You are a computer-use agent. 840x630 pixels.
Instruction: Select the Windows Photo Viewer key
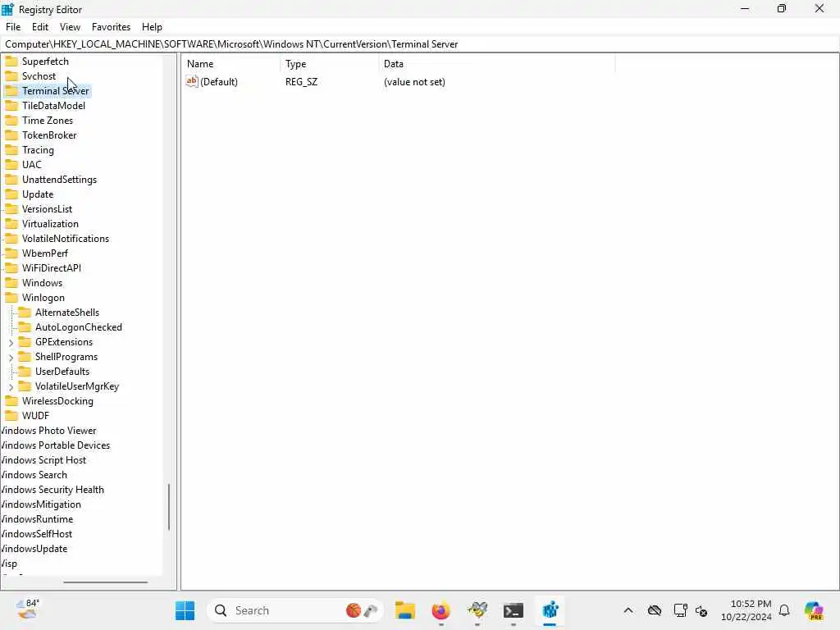48,431
